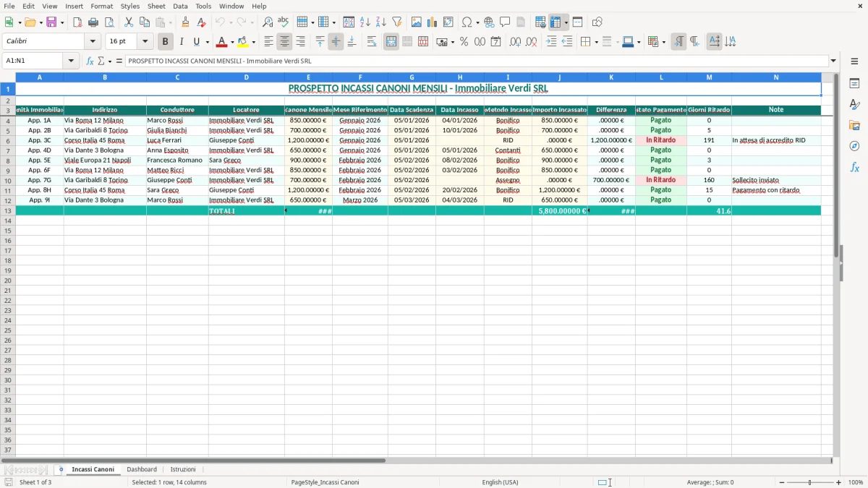The height and width of the screenshot is (488, 868).
Task: Open the Sheet menu
Action: pos(156,6)
